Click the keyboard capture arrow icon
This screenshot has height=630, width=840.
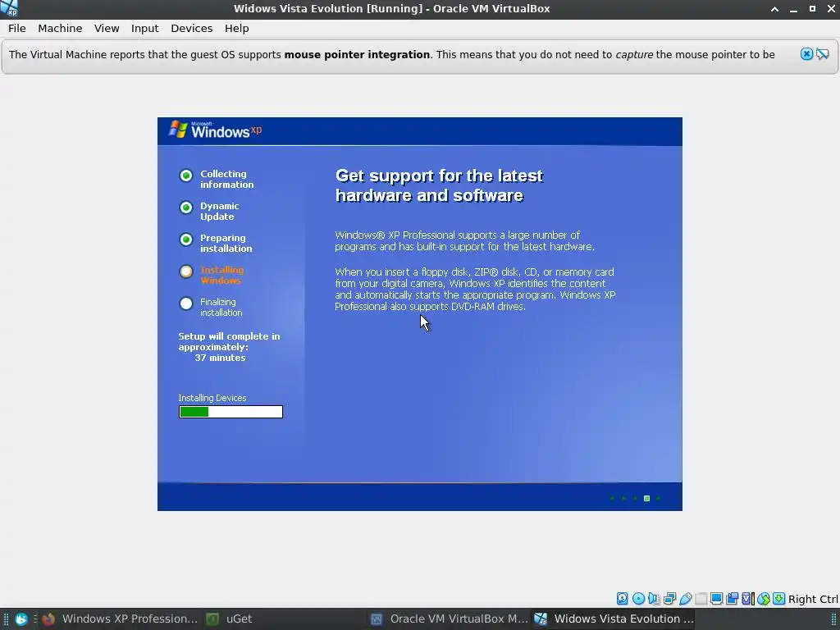coord(779,598)
